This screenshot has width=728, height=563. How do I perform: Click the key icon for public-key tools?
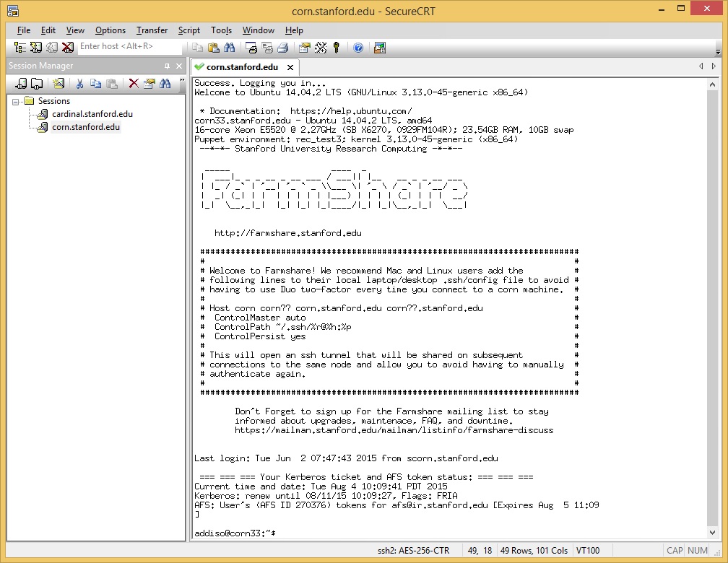point(337,48)
